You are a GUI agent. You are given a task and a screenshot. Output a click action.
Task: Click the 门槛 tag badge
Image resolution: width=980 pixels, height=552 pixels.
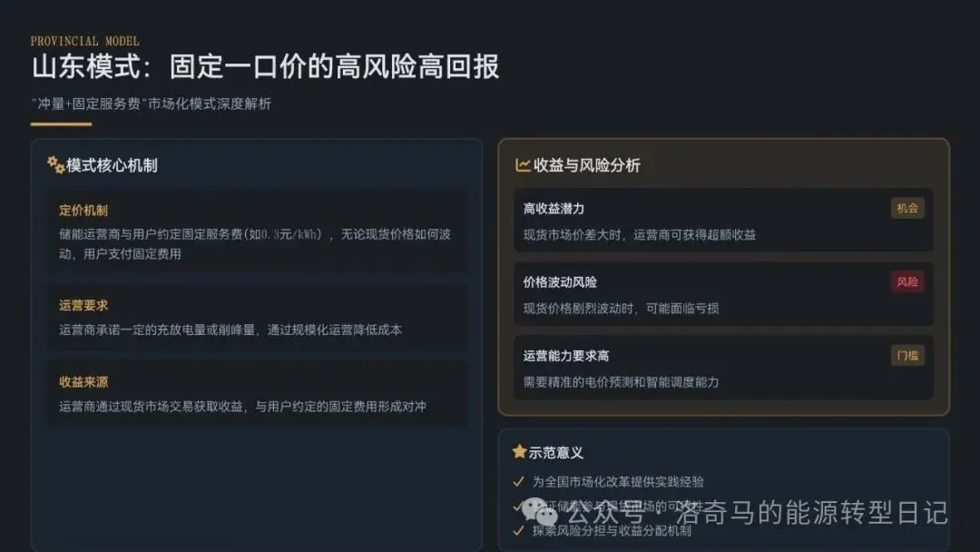point(906,356)
